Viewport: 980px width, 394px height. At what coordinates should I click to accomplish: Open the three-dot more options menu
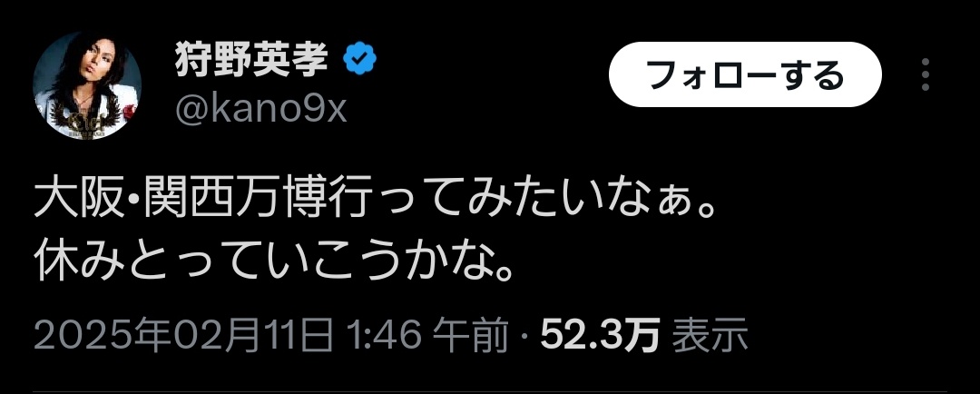926,74
